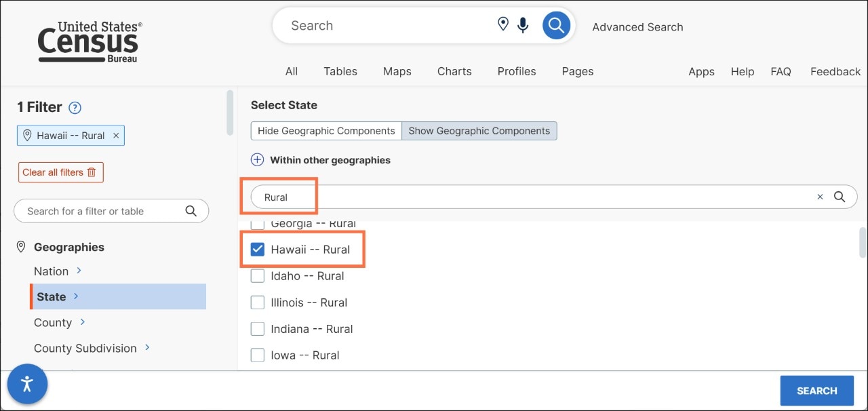Image resolution: width=868 pixels, height=411 pixels.
Task: Open the Feedback link
Action: tap(835, 72)
